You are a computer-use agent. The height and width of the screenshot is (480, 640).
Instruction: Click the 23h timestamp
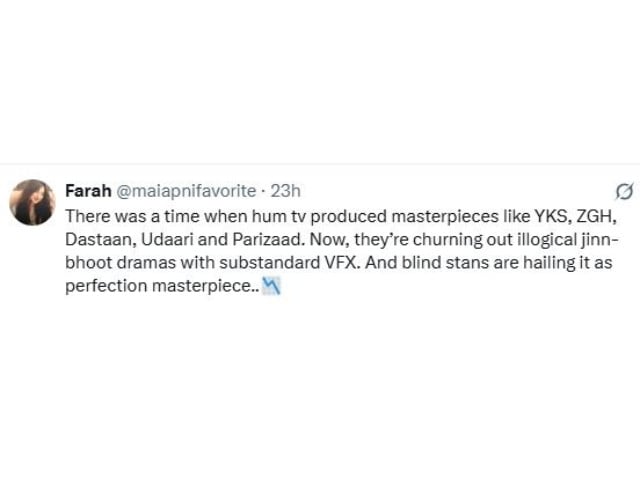tap(286, 190)
